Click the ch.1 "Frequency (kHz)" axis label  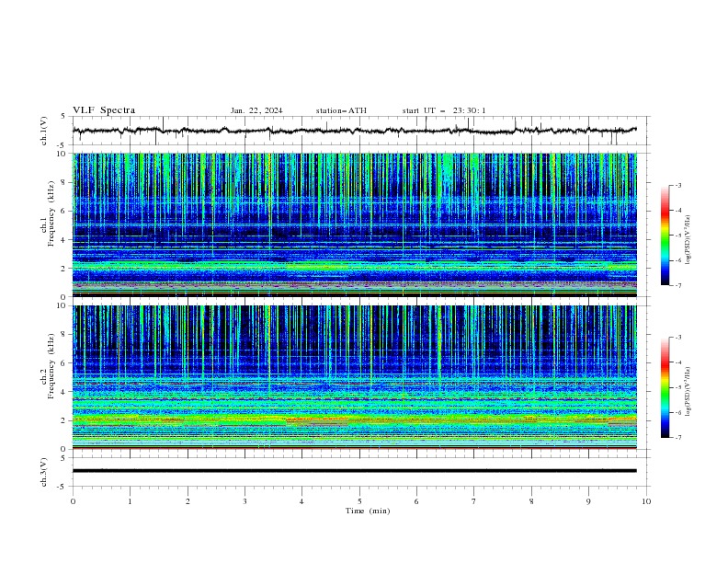pyautogui.click(x=51, y=214)
